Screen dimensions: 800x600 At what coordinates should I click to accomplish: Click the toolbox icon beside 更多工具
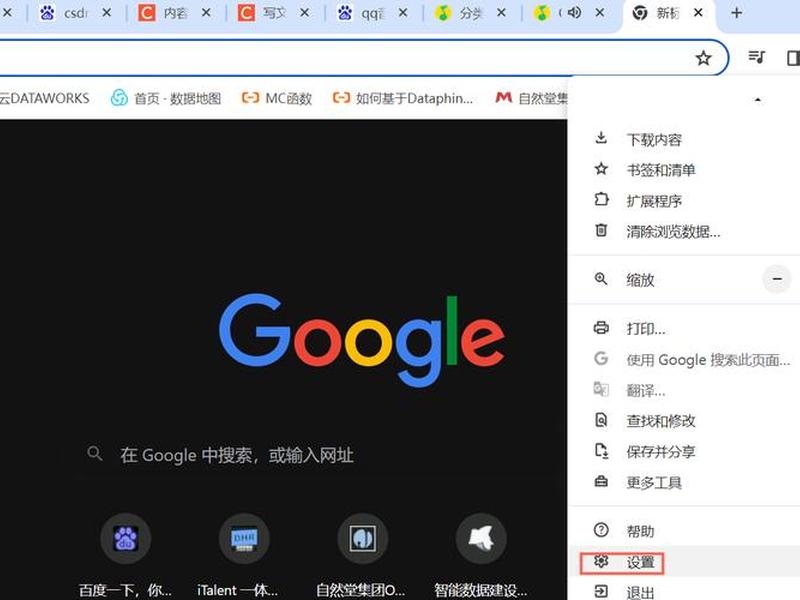coord(601,481)
